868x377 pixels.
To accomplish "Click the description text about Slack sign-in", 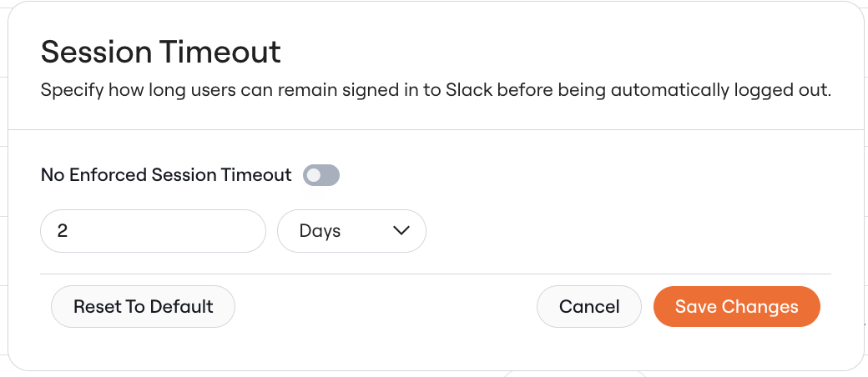I will pyautogui.click(x=437, y=90).
